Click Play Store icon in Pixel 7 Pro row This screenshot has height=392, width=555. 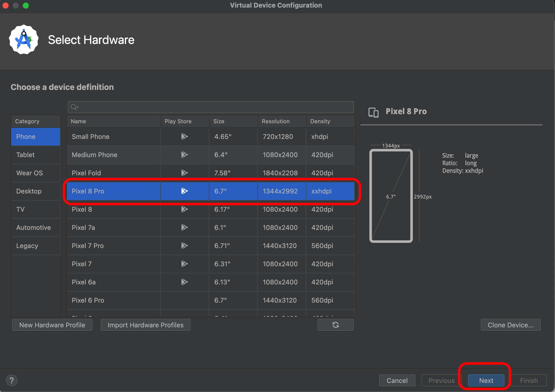click(x=184, y=246)
